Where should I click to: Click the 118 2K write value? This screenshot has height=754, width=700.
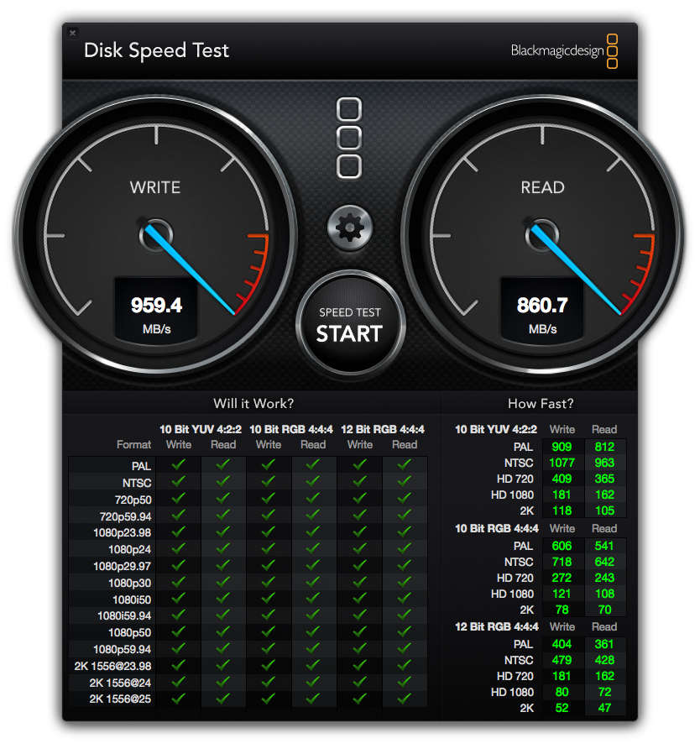click(x=562, y=511)
